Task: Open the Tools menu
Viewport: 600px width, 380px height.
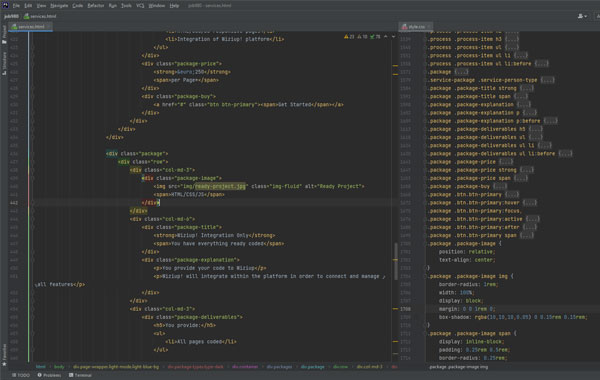Action: (x=126, y=6)
